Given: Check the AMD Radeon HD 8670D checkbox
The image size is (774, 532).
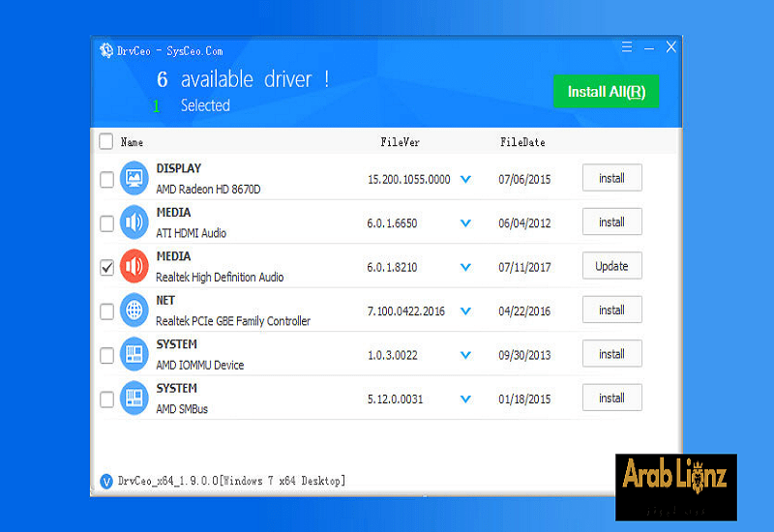Looking at the screenshot, I should click(x=106, y=179).
